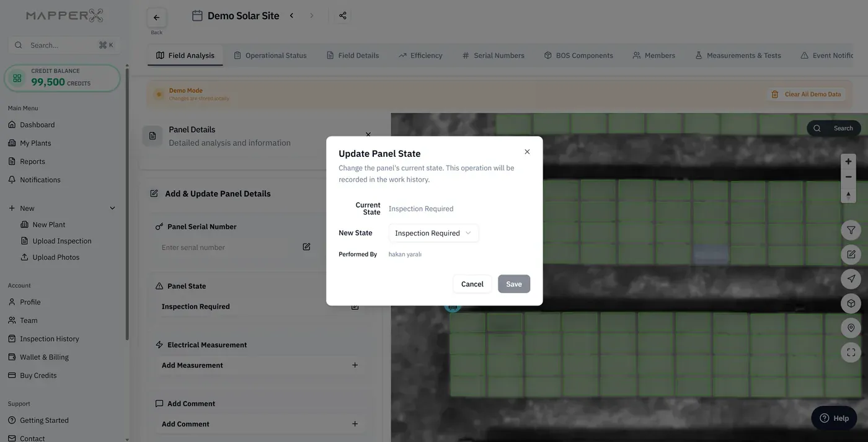This screenshot has height=442, width=868.
Task: Switch to the Field Analysis tab
Action: pos(185,55)
